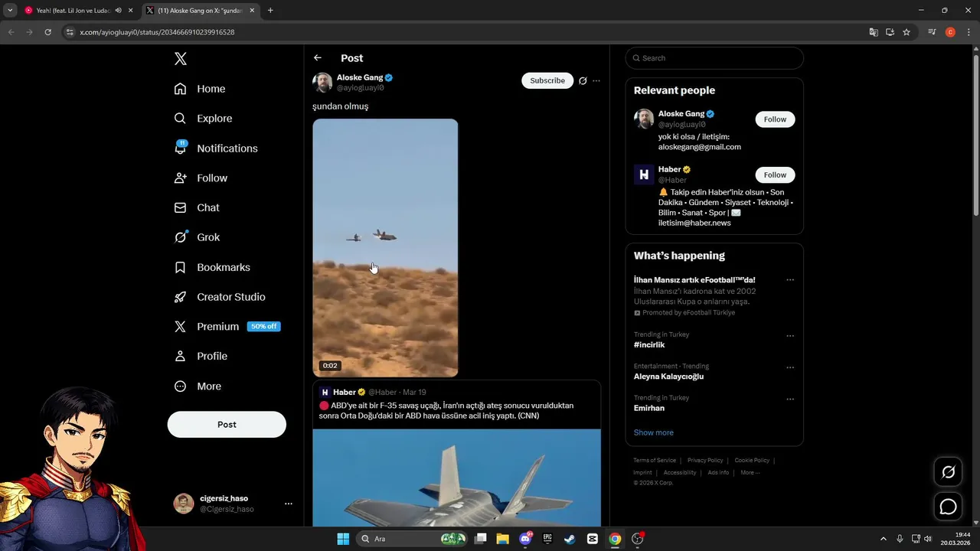Open Notifications
This screenshot has width=980, height=551.
(x=216, y=148)
